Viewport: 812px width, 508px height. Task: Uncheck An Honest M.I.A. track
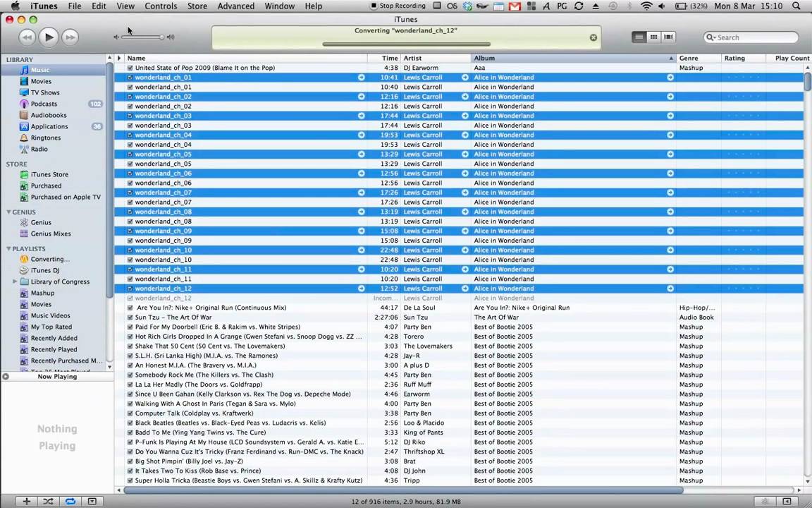130,365
